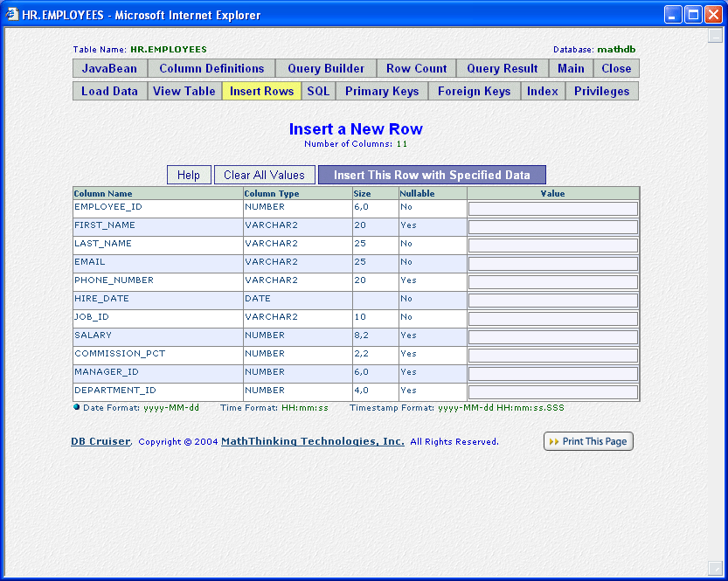Click the EMAIL value input

click(553, 264)
